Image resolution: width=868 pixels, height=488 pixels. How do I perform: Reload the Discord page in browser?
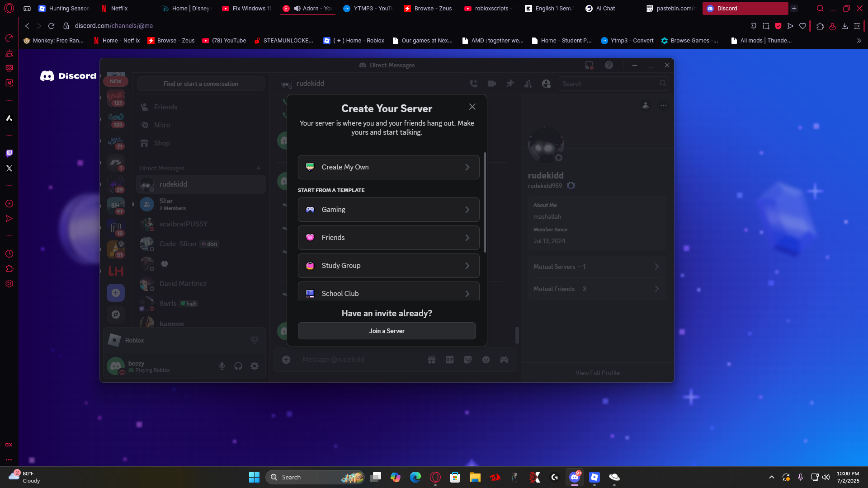coord(51,26)
